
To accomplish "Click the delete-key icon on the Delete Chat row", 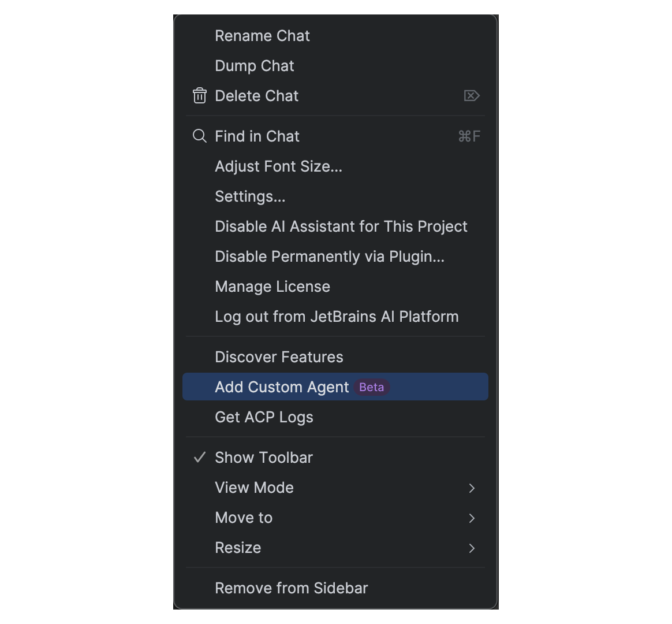I will pos(472,96).
